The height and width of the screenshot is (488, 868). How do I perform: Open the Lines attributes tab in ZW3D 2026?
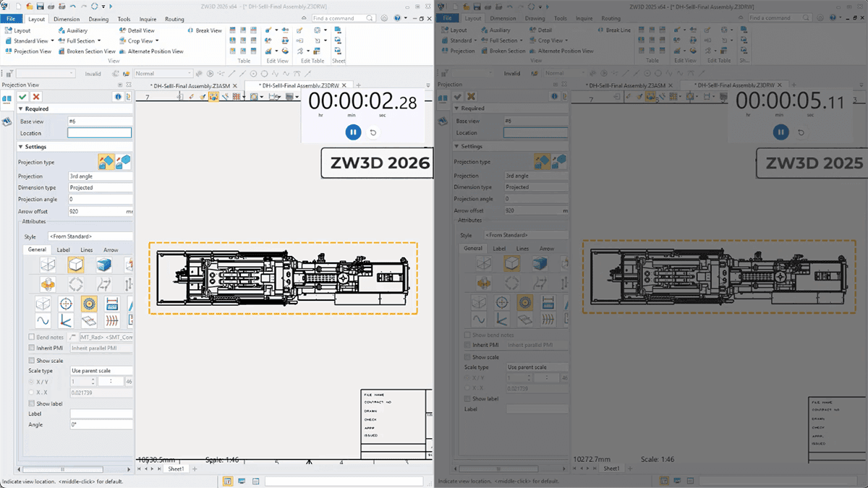[x=86, y=250]
